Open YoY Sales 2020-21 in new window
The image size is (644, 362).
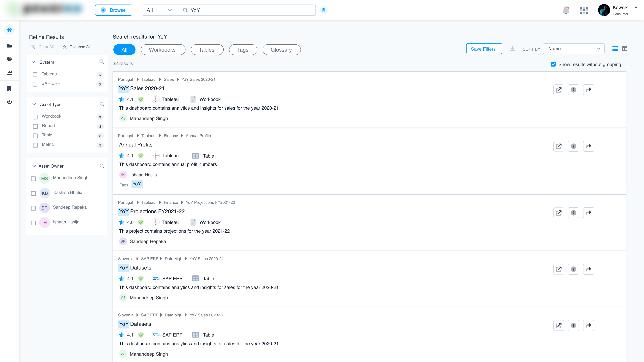click(x=558, y=90)
